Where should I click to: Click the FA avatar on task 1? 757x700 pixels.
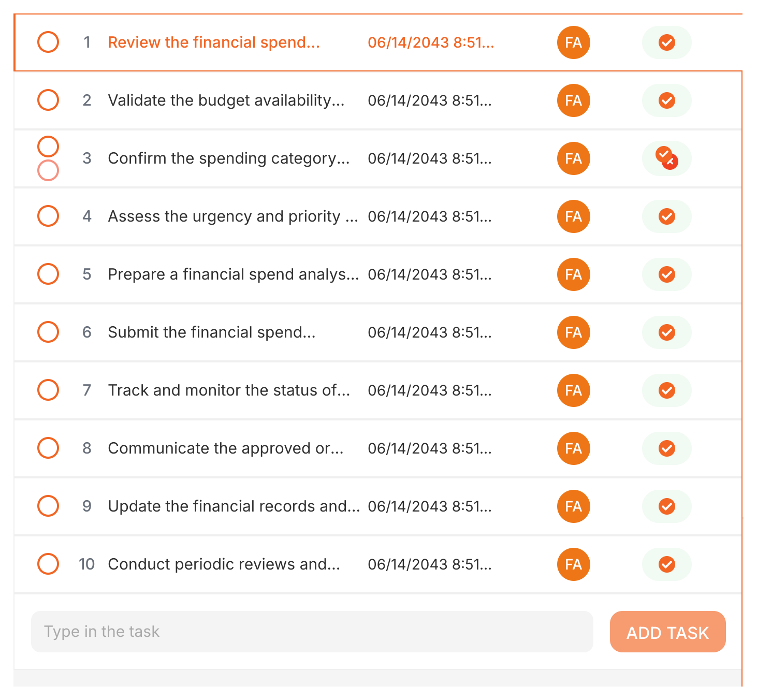coord(573,42)
